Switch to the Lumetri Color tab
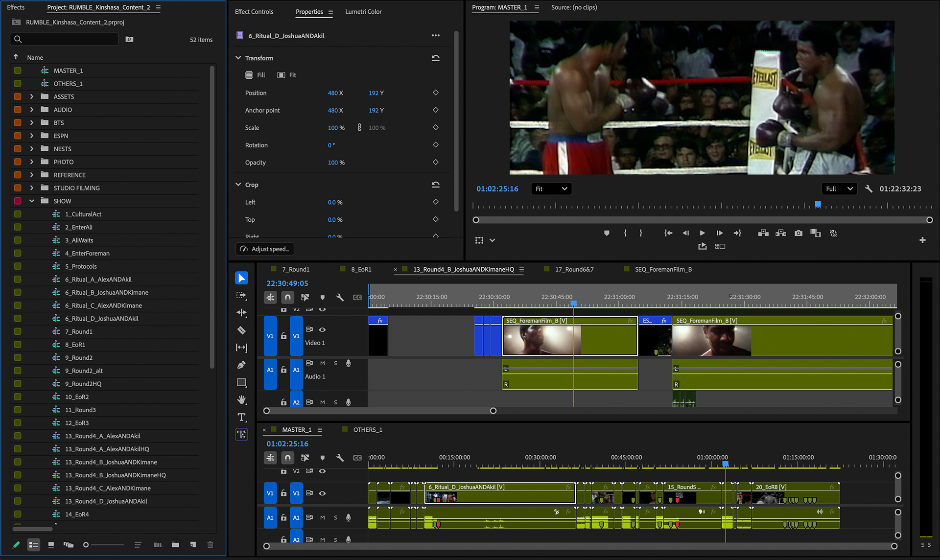Viewport: 940px width, 560px height. 363,12
